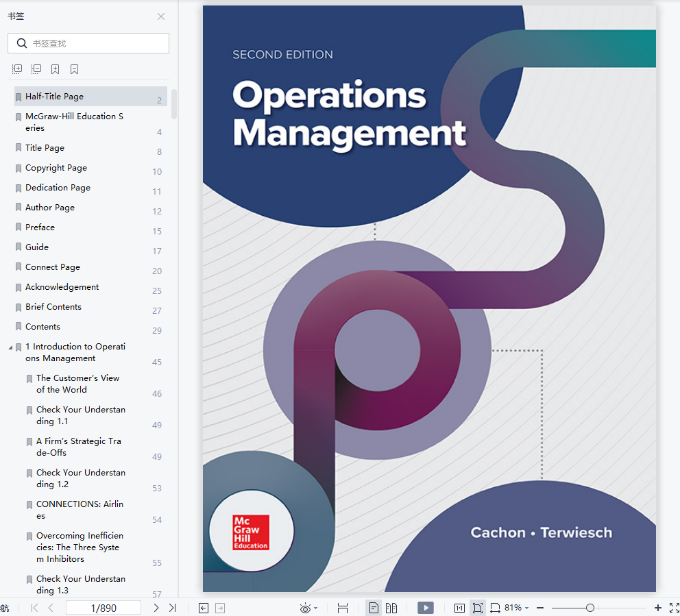Viewport: 680px width, 616px height.
Task: Click the page number box 1/890
Action: 104,608
